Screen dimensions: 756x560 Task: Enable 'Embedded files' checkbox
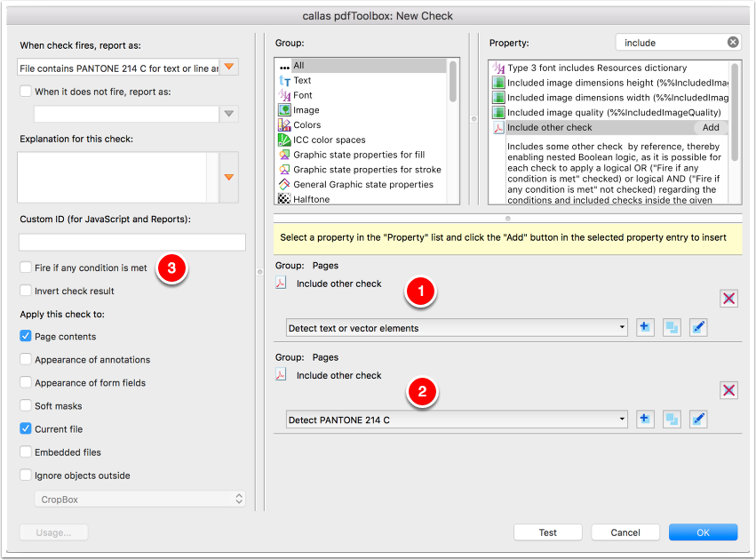point(26,452)
